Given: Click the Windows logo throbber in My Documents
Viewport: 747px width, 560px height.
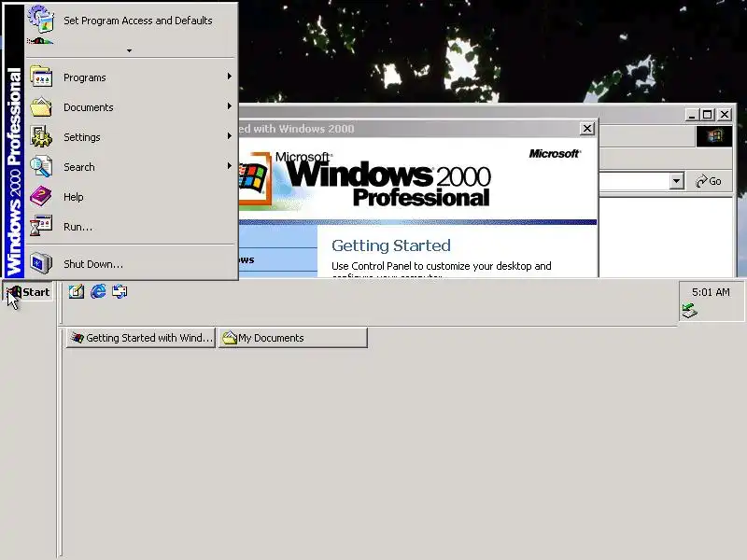Looking at the screenshot, I should pos(714,136).
